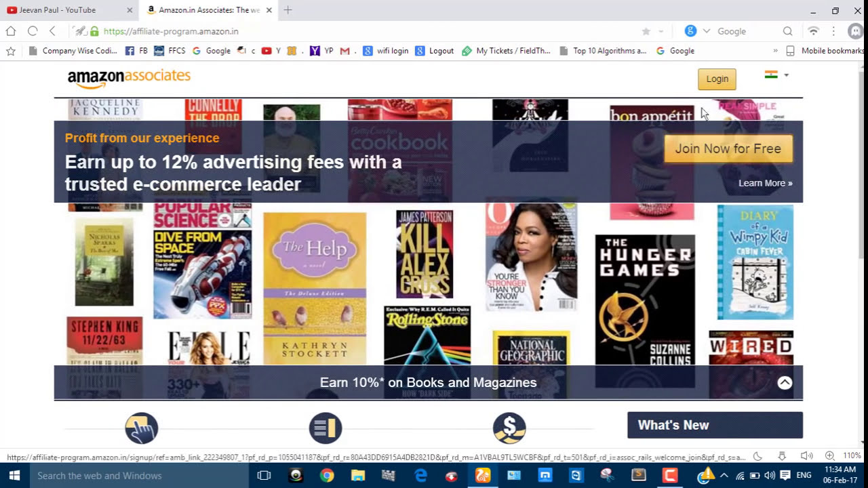This screenshot has width=868, height=488.
Task: Launch Chrome from the taskbar
Action: 327,476
